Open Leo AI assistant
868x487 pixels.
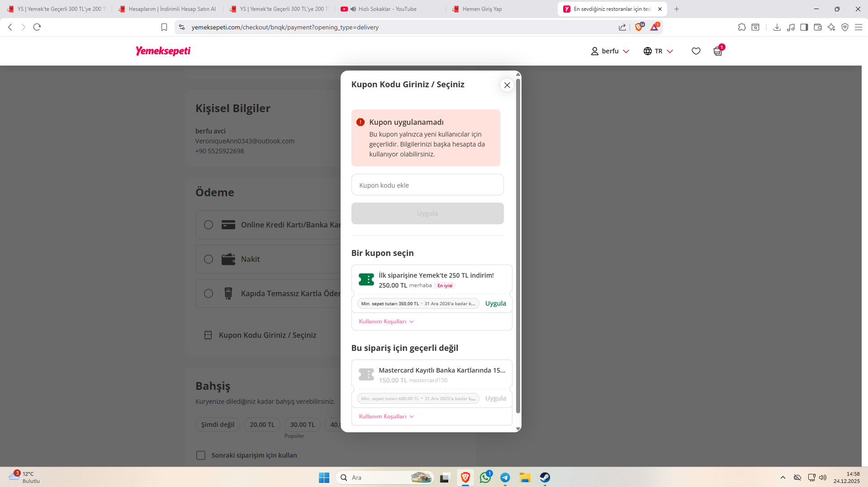pyautogui.click(x=831, y=27)
